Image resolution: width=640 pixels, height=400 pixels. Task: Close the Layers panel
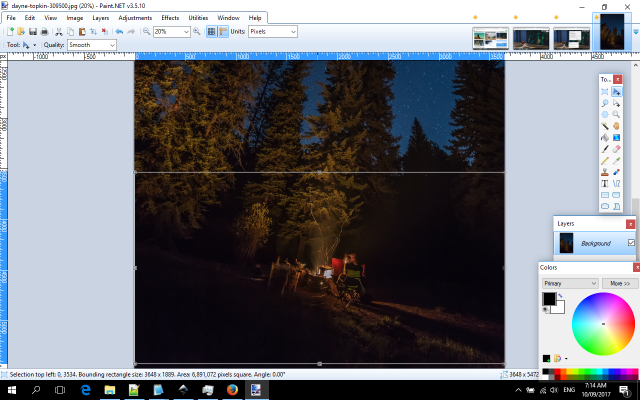pos(630,224)
